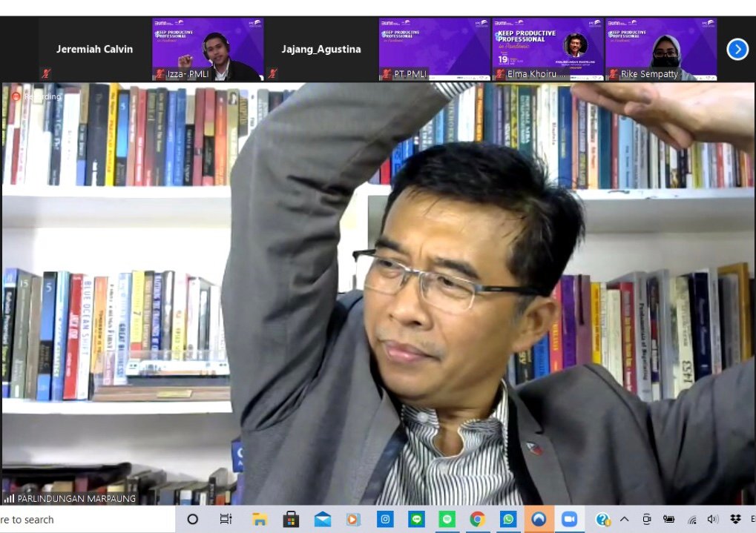The image size is (756, 533).
Task: Show next participants with the blue arrow
Action: tap(737, 49)
